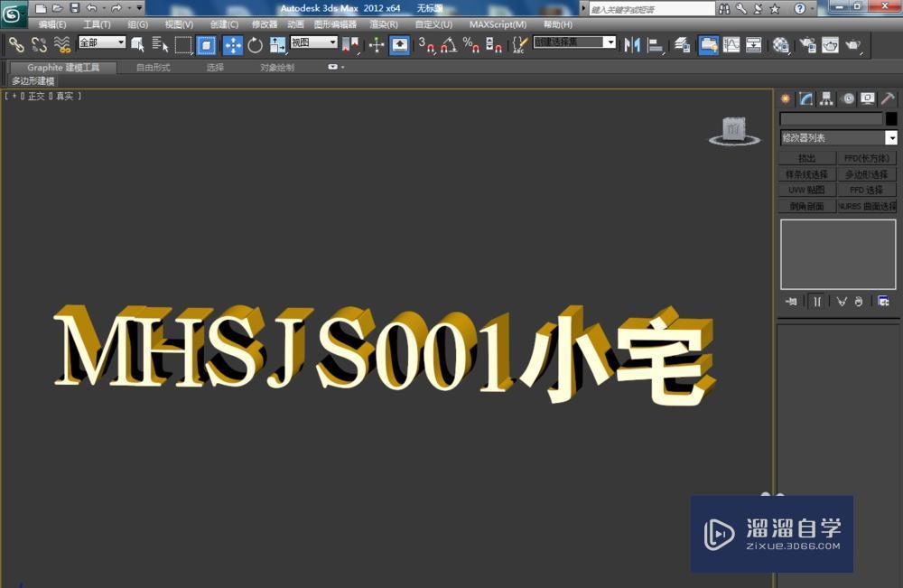Select the Select and Move tool
The width and height of the screenshot is (903, 588).
(x=232, y=45)
